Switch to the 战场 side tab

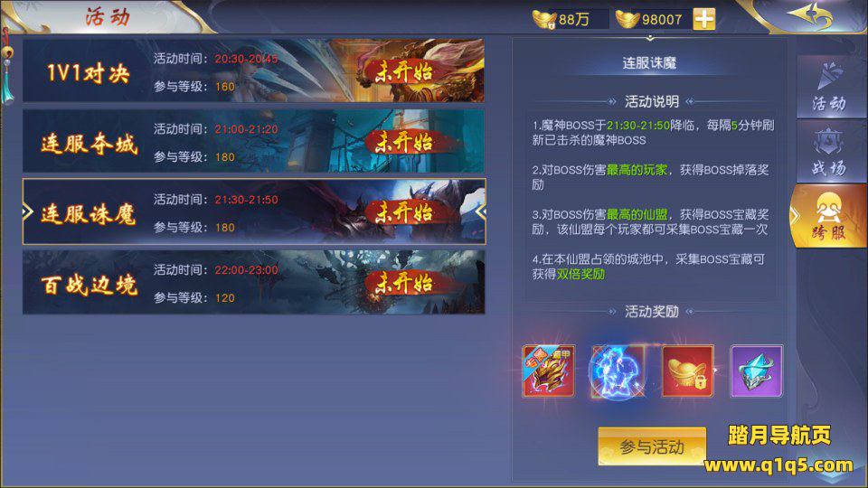point(829,152)
